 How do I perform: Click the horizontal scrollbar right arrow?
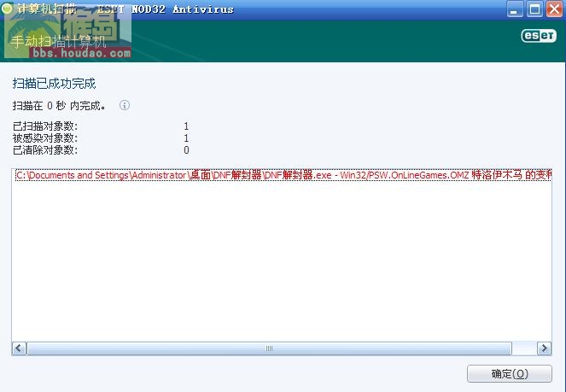point(545,348)
